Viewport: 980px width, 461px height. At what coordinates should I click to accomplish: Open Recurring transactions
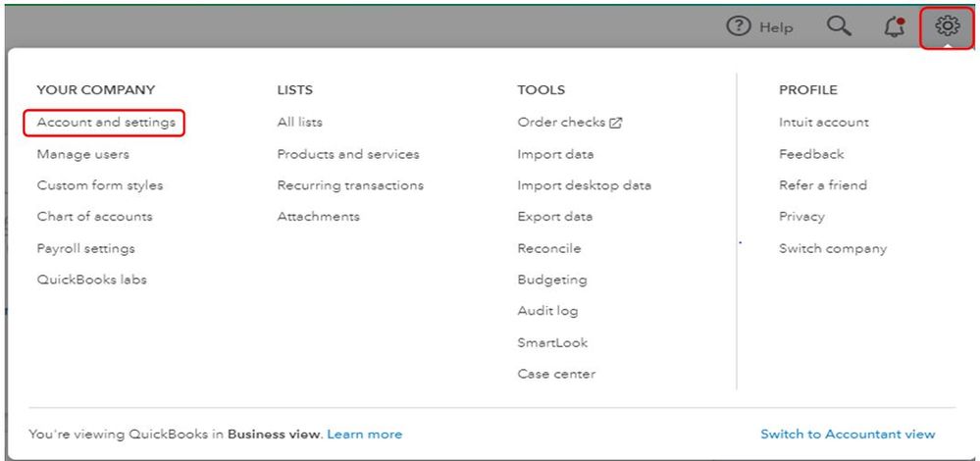coord(350,185)
